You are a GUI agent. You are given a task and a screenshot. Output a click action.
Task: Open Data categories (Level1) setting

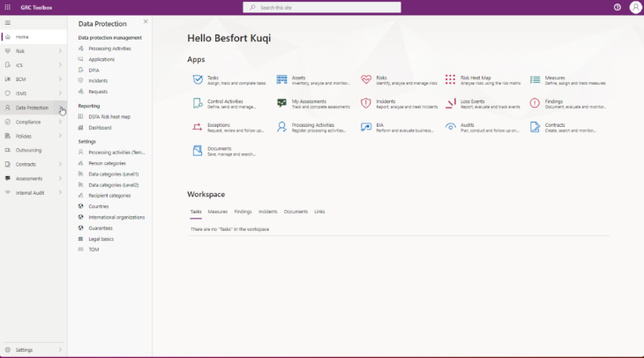(113, 174)
